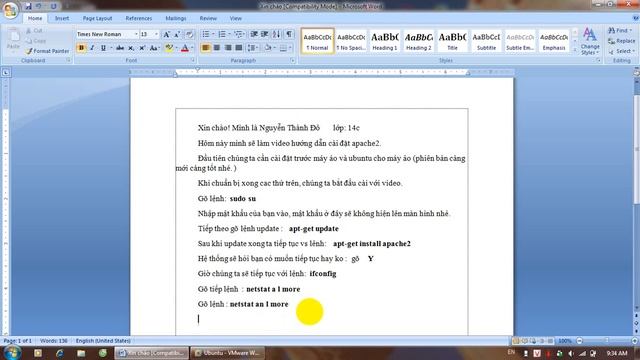Click Save in Quick Access Toolbar
This screenshot has height=360, width=640.
click(28, 6)
